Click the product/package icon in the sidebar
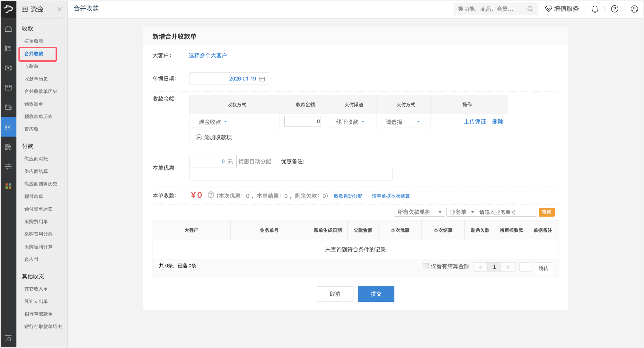The height and width of the screenshot is (348, 644). [x=8, y=87]
